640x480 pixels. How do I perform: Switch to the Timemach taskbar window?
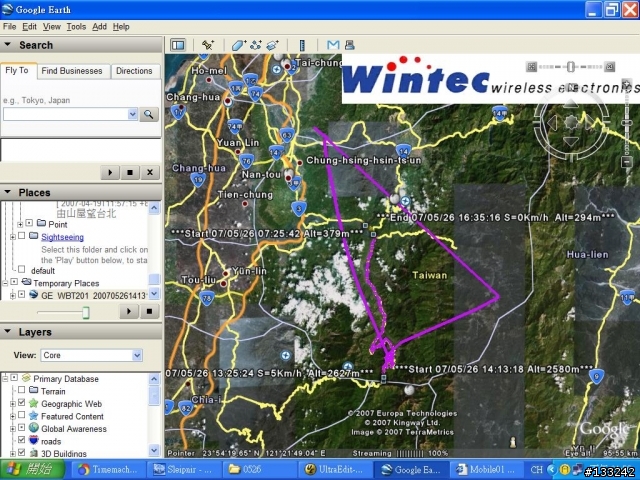(108, 469)
